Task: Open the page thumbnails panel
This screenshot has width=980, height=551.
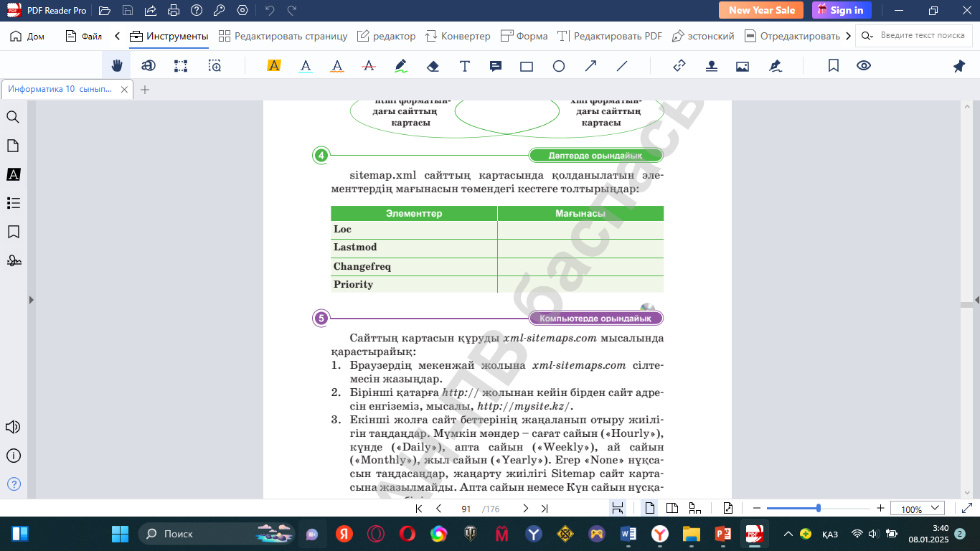Action: 13,146
